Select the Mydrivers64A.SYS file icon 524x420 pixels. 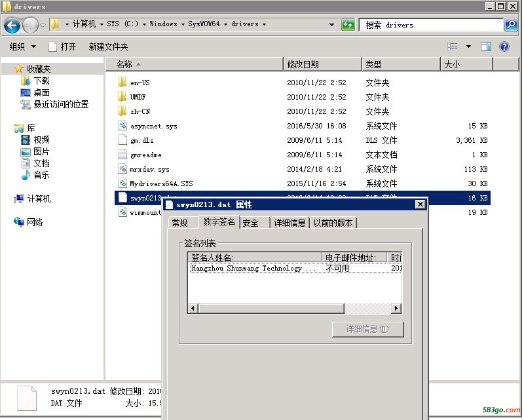click(x=122, y=183)
